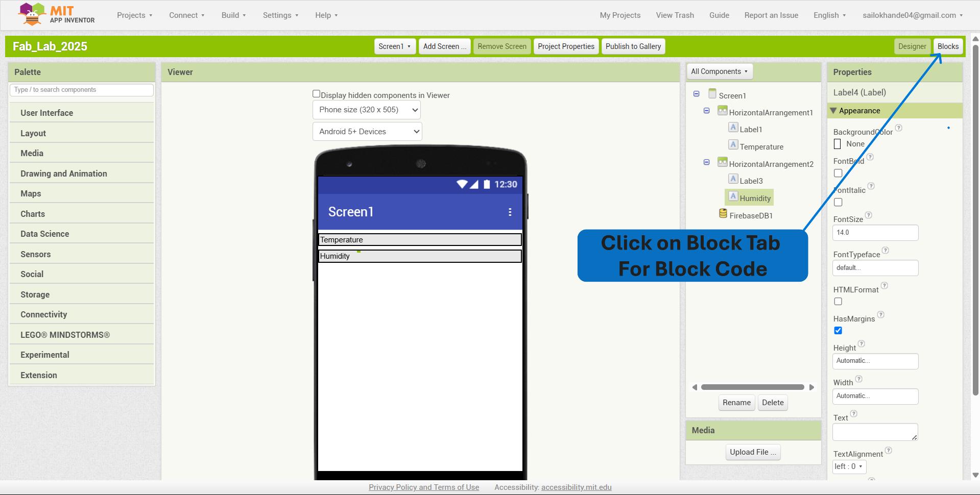Open the Guide link

(719, 15)
